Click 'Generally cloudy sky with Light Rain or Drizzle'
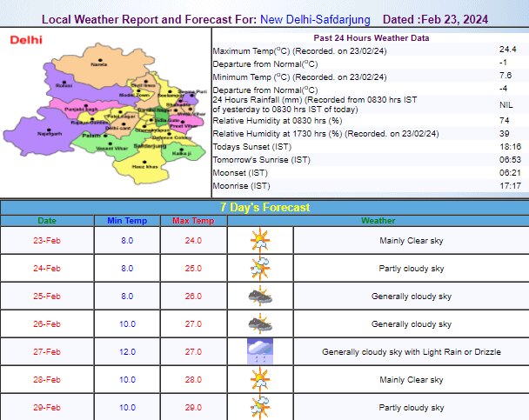Viewport: 529px width, 420px height. 412,351
